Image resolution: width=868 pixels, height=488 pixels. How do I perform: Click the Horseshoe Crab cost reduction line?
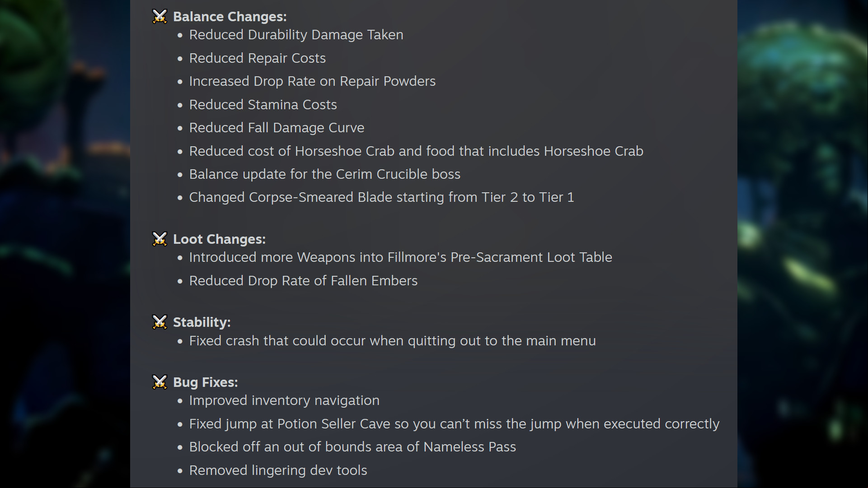pos(416,151)
